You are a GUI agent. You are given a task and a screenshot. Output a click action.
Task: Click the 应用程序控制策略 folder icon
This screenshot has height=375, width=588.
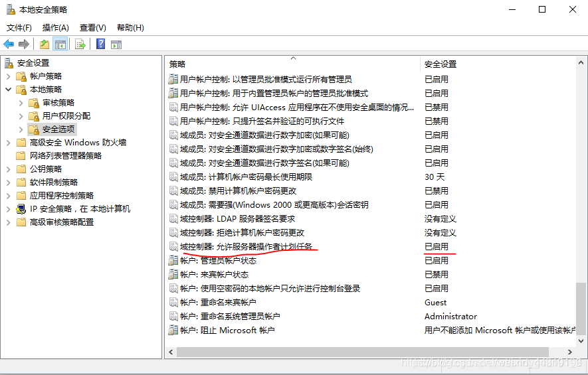click(21, 196)
